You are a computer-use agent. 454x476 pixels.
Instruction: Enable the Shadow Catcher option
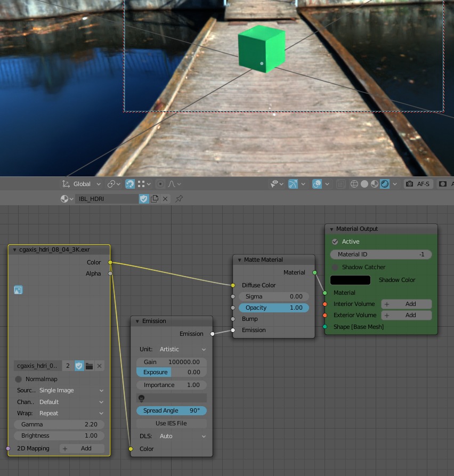click(x=335, y=267)
